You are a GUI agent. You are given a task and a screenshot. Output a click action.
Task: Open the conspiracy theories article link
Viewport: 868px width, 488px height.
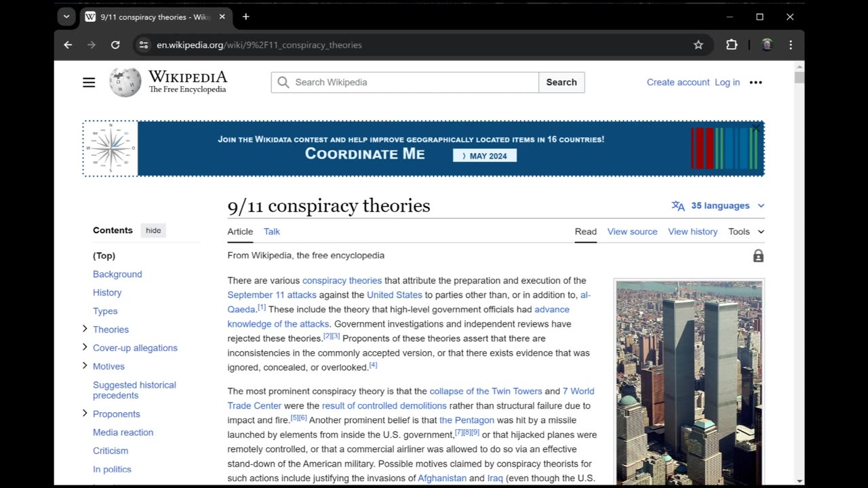tap(342, 280)
